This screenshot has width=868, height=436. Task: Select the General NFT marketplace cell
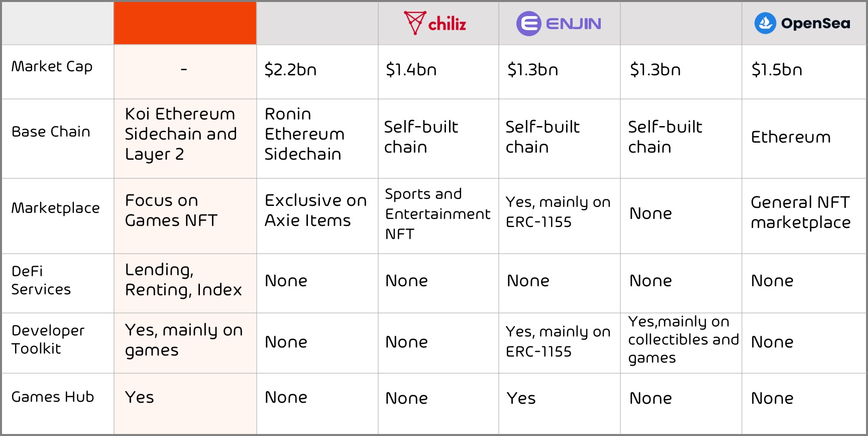tap(801, 212)
